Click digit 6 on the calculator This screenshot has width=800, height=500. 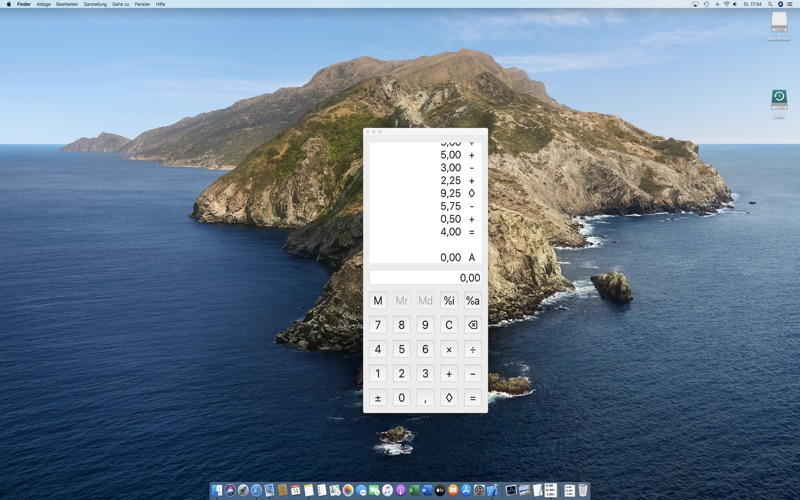(x=425, y=349)
